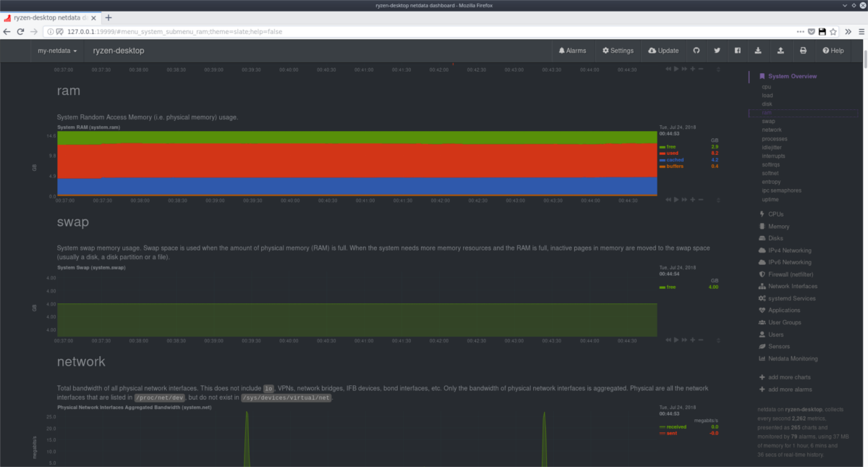Zoom in the System RAM chart
The width and height of the screenshot is (868, 467).
pyautogui.click(x=693, y=199)
